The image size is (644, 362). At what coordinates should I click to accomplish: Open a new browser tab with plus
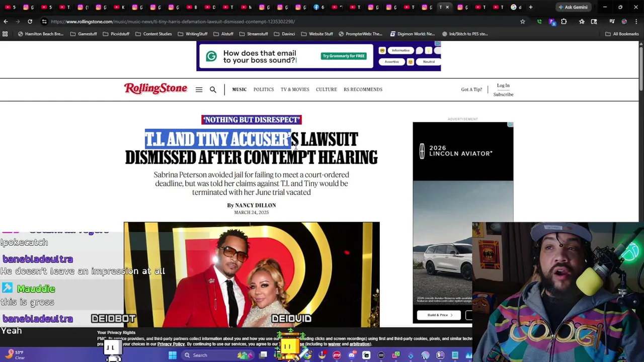[530, 7]
